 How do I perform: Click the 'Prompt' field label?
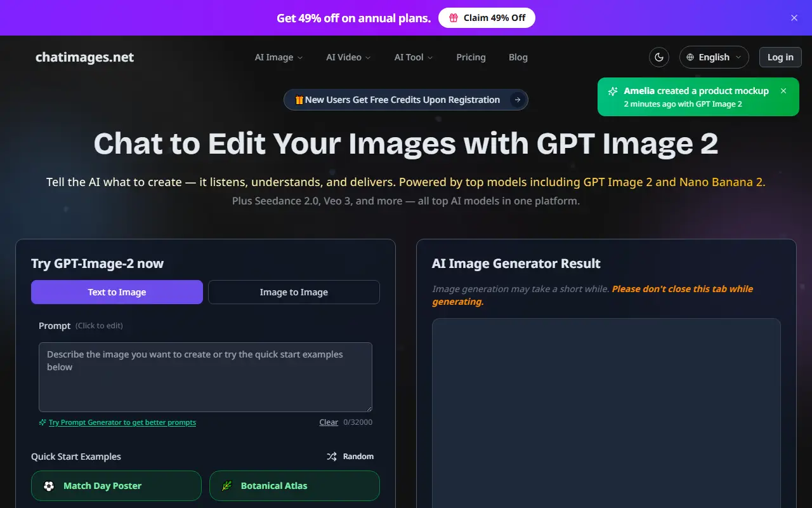(x=55, y=326)
